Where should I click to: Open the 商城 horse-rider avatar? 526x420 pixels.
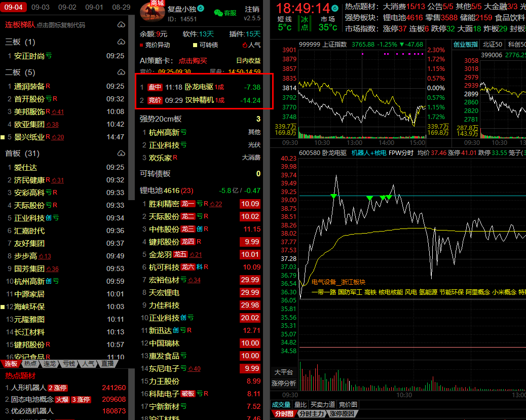pyautogui.click(x=153, y=11)
